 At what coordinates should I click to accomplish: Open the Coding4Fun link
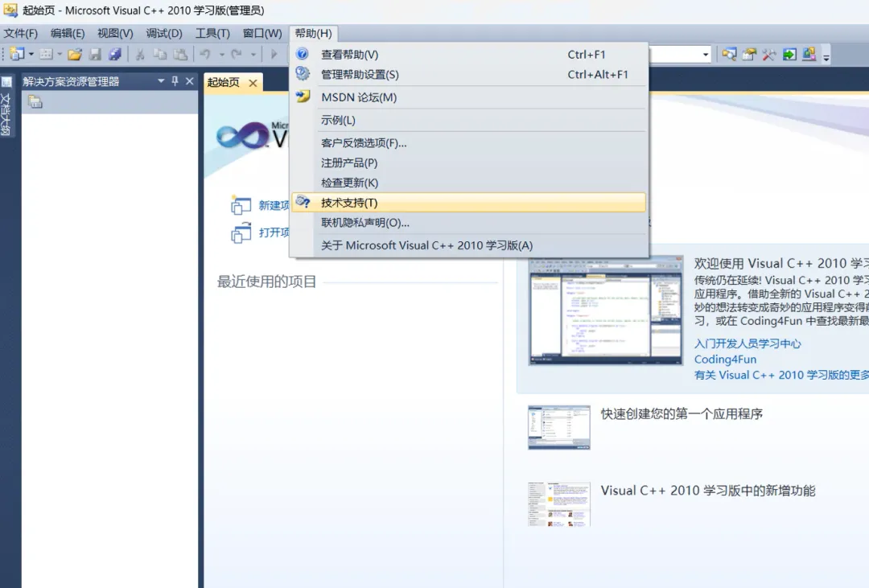click(x=725, y=359)
